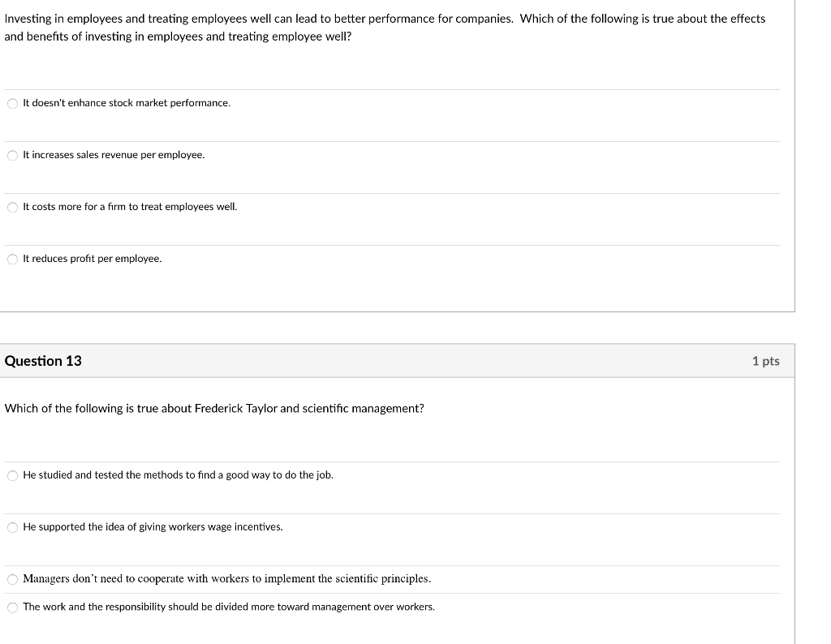Select radio for "He studied and tested the methods"
The height and width of the screenshot is (644, 831).
click(x=12, y=475)
